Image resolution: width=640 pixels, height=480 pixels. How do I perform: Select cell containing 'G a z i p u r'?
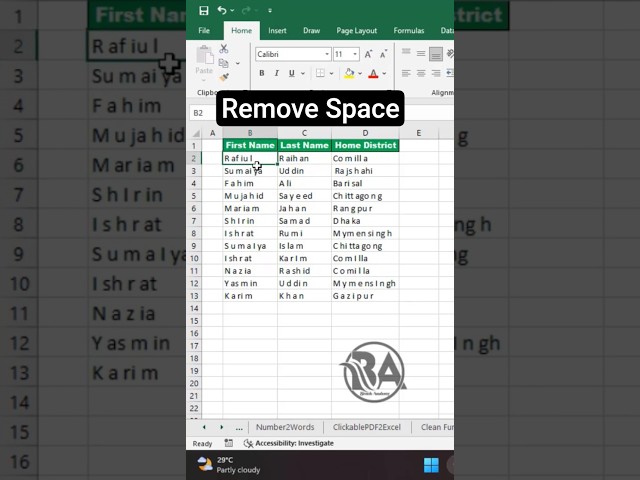click(365, 296)
